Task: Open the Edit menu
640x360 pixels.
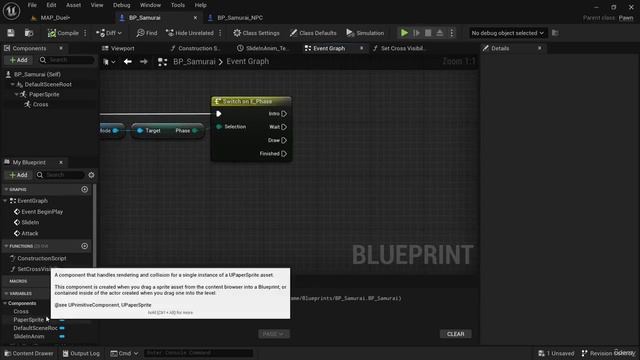Action: [51, 5]
